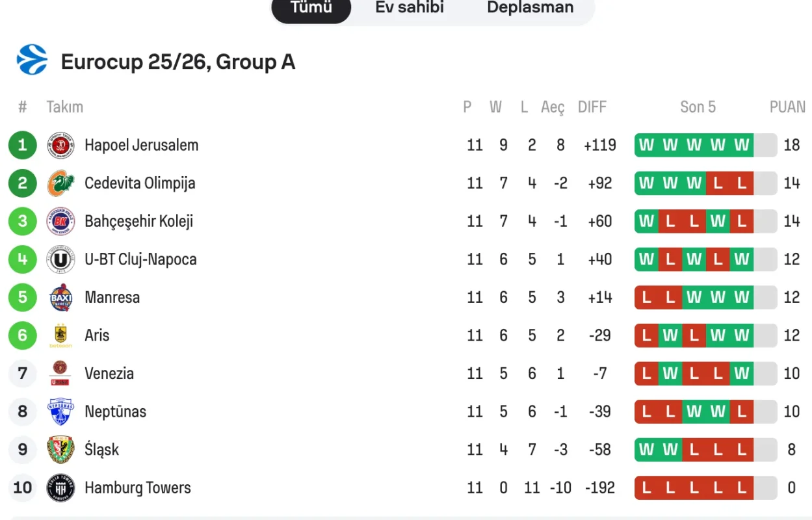Click the Cedevita Olimpija team logo
This screenshot has width=812, height=520.
click(60, 183)
